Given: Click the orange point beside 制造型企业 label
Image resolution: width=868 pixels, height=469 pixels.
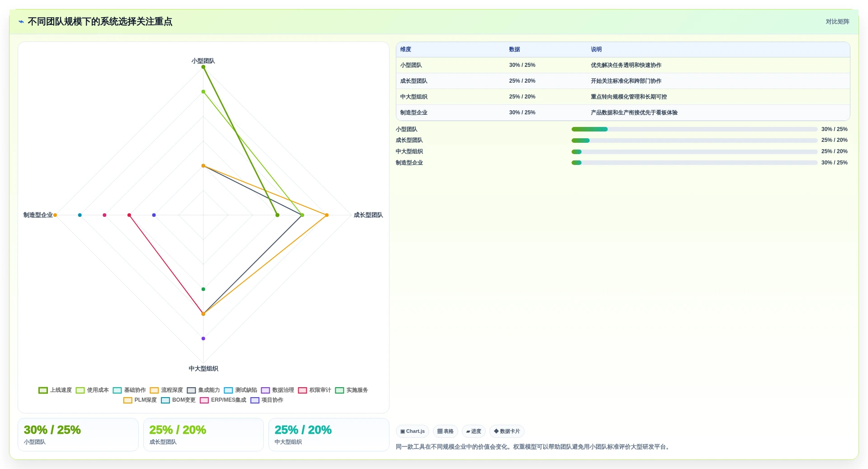Looking at the screenshot, I should click(55, 215).
